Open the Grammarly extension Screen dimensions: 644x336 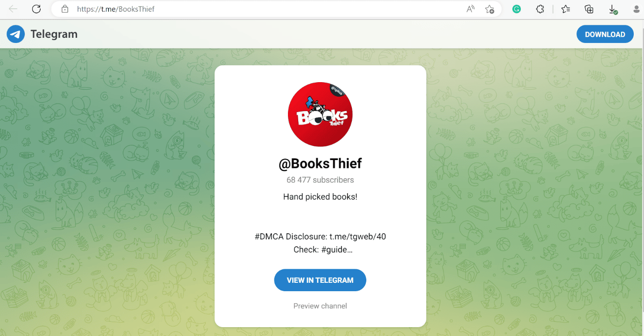[x=516, y=9]
